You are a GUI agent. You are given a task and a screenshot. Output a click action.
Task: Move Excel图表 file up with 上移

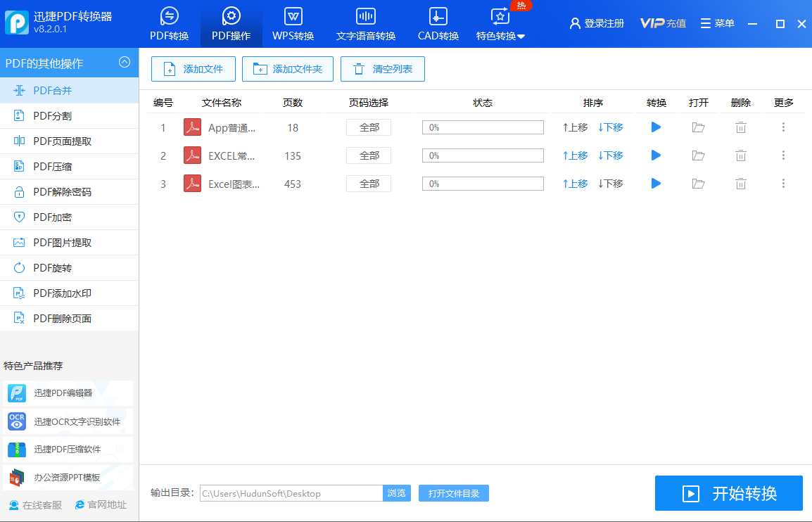(576, 184)
